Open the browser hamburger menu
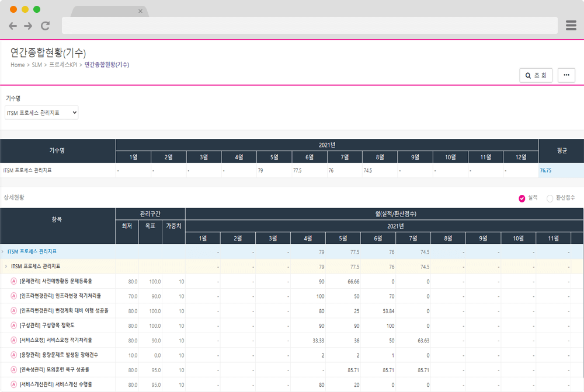Image resolution: width=584 pixels, height=392 pixels. (571, 25)
